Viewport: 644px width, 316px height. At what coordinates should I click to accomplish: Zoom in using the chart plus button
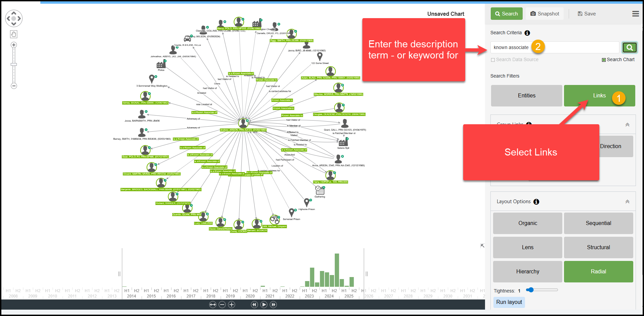14,45
